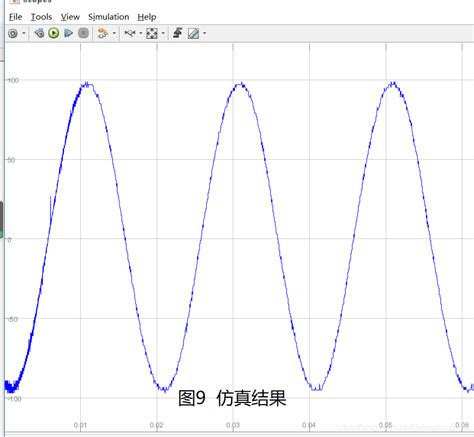Viewport: 474px width, 437px height.
Task: Open the Simulation menu
Action: (109, 17)
